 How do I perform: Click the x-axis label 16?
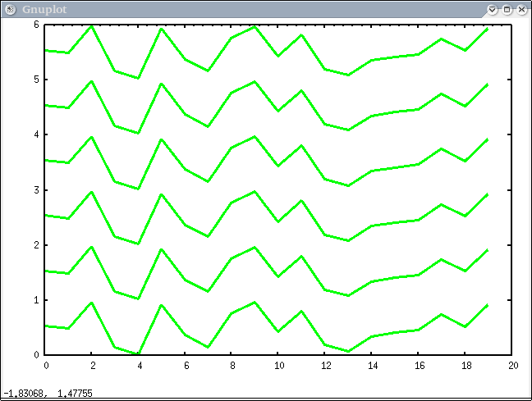420,366
